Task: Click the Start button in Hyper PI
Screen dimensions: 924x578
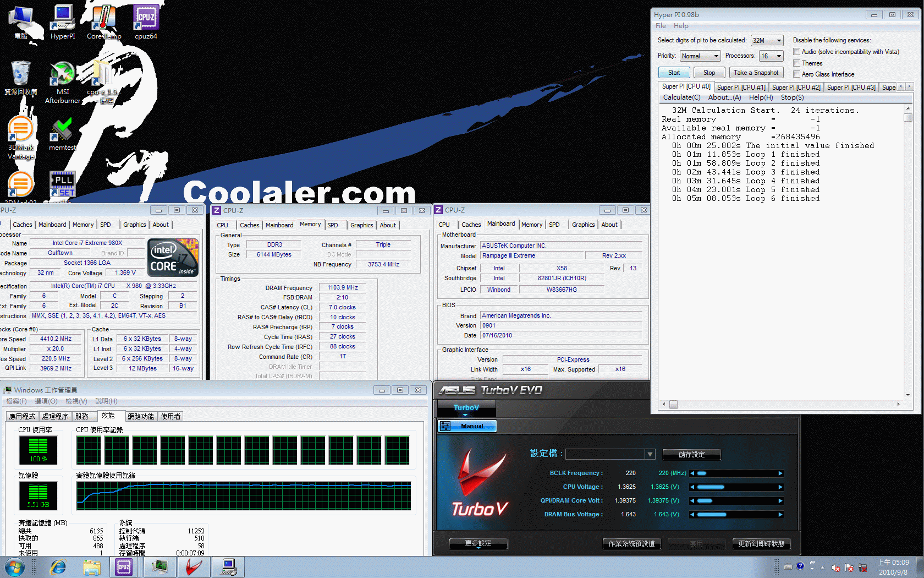Action: click(x=674, y=73)
